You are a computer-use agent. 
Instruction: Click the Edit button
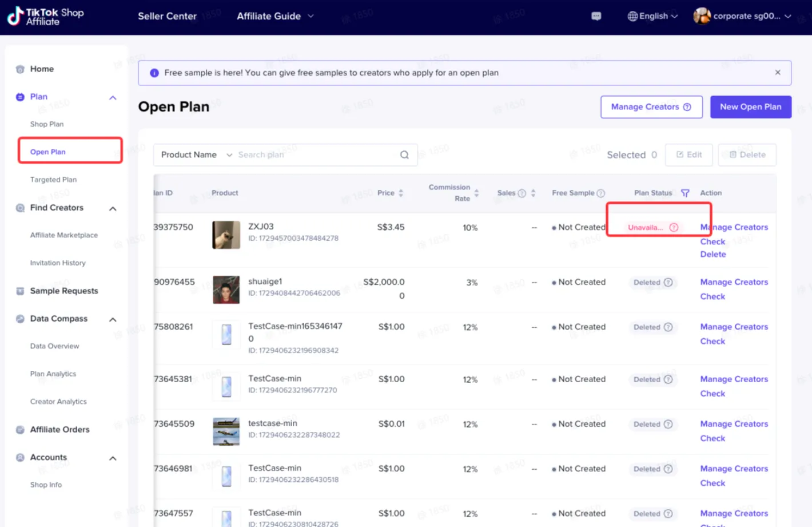[689, 154]
